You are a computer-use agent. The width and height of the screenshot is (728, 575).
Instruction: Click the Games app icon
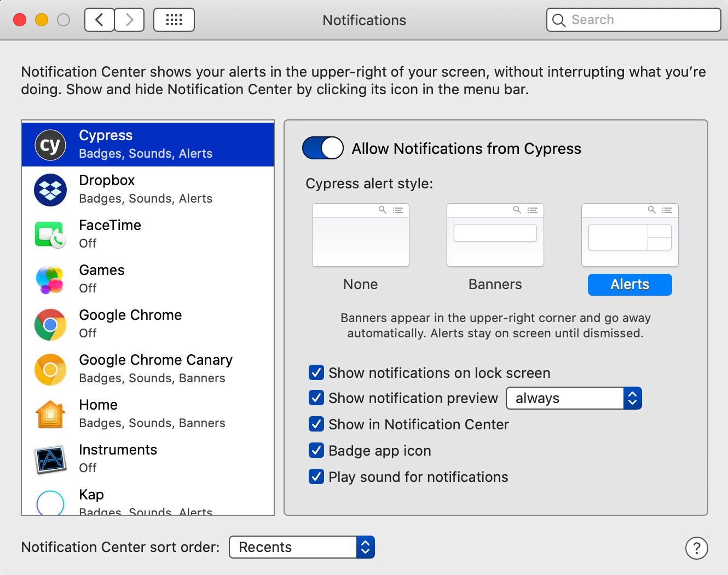tap(49, 280)
